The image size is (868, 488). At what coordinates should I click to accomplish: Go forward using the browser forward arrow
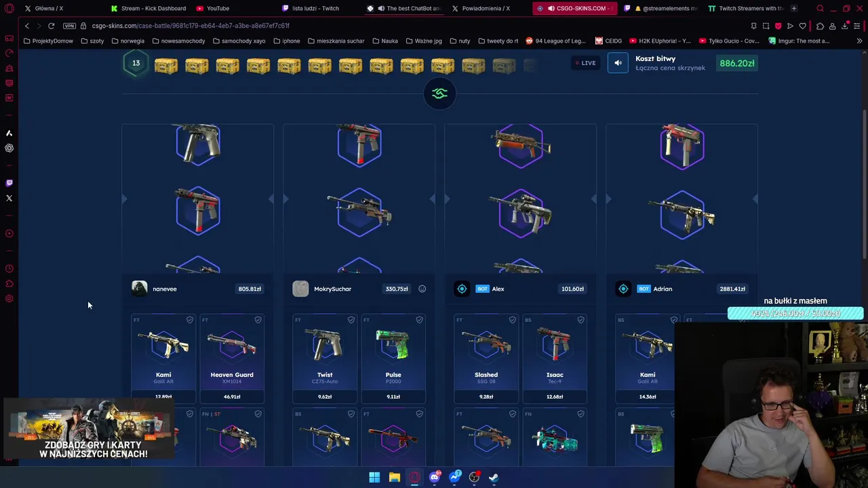coord(39,26)
